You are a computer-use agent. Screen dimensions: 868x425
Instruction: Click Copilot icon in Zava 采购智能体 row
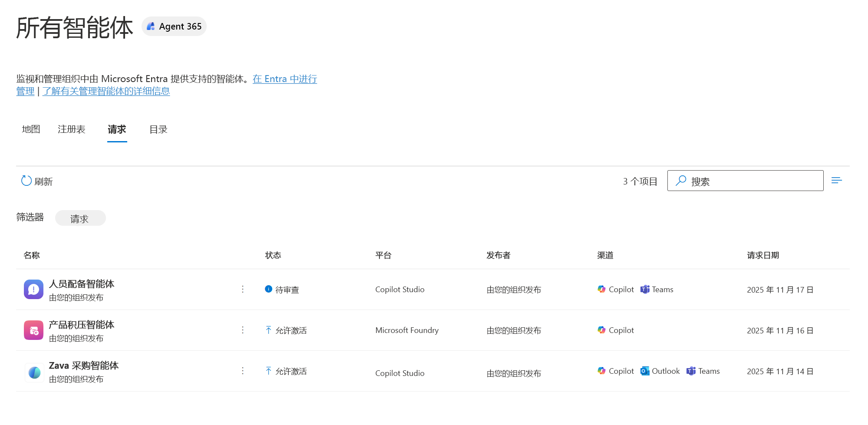click(601, 371)
